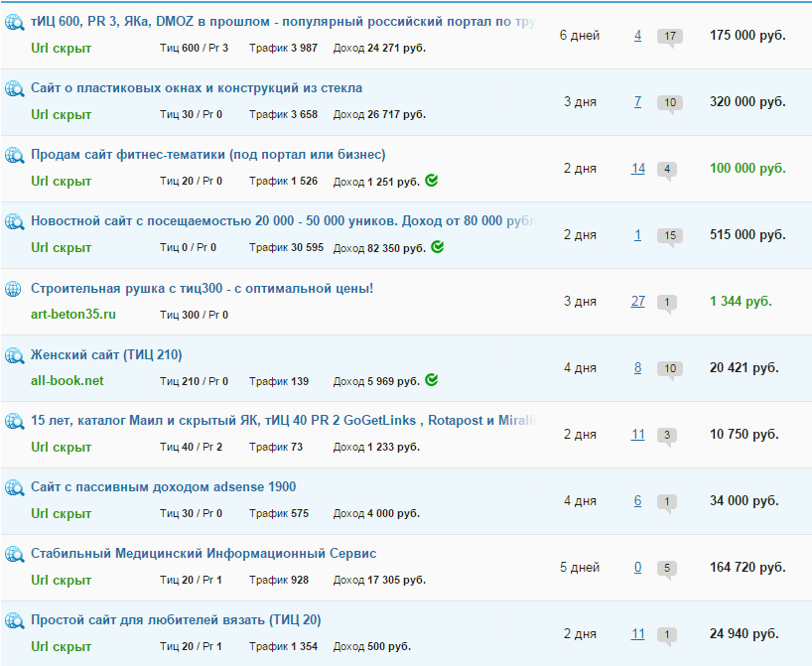Open listing Сайт о пластиковых окнах
812x666 pixels.
(x=197, y=88)
